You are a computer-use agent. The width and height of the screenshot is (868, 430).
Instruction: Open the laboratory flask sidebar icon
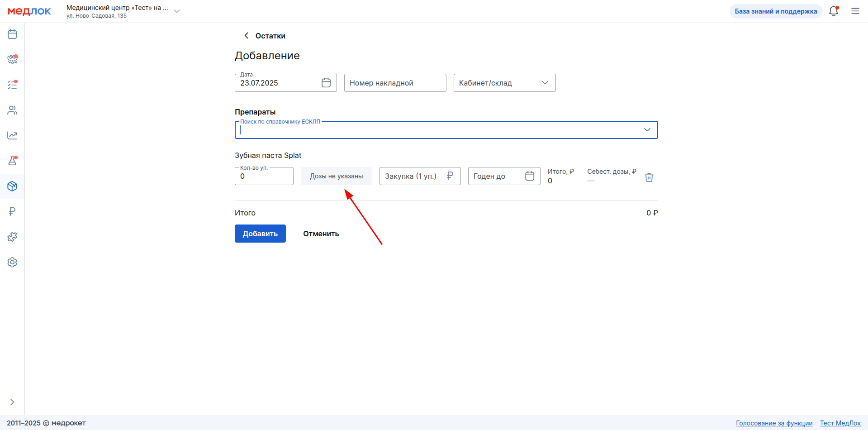coord(12,161)
